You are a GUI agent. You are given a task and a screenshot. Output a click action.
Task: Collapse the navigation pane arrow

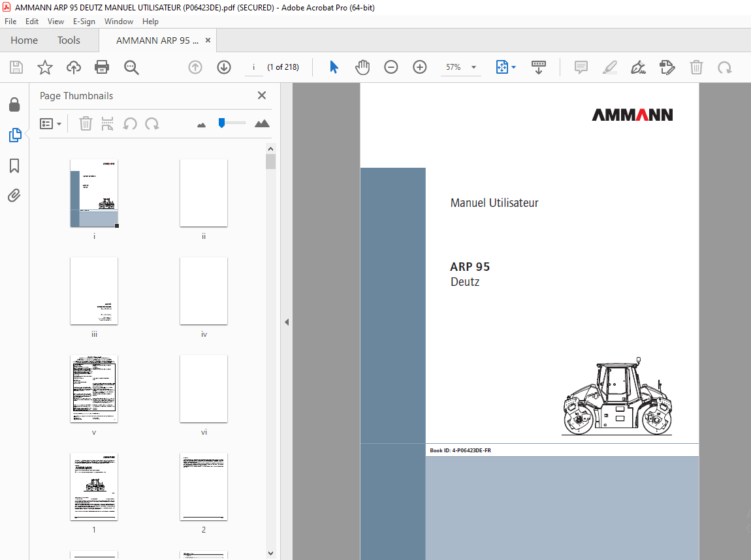coord(287,322)
